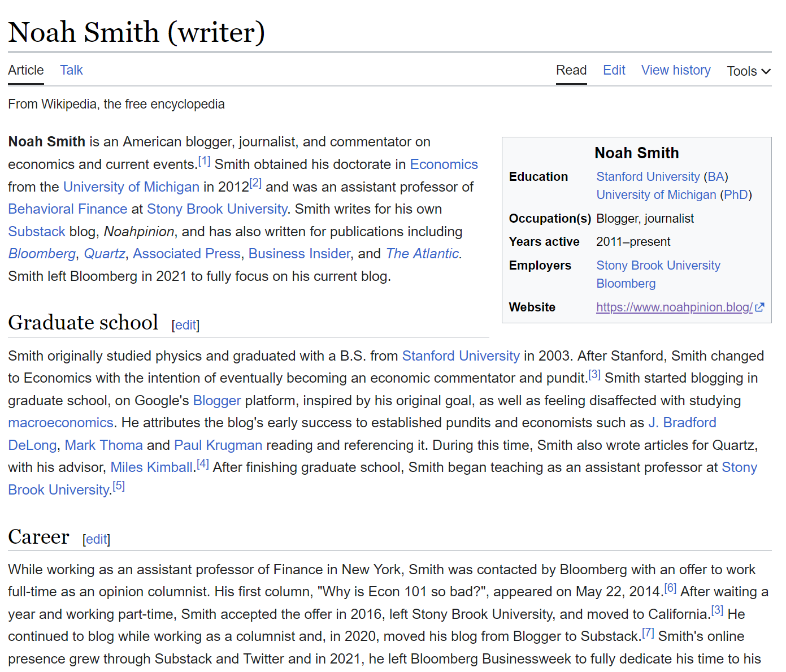
Task: Edit the Career section
Action: pos(96,539)
